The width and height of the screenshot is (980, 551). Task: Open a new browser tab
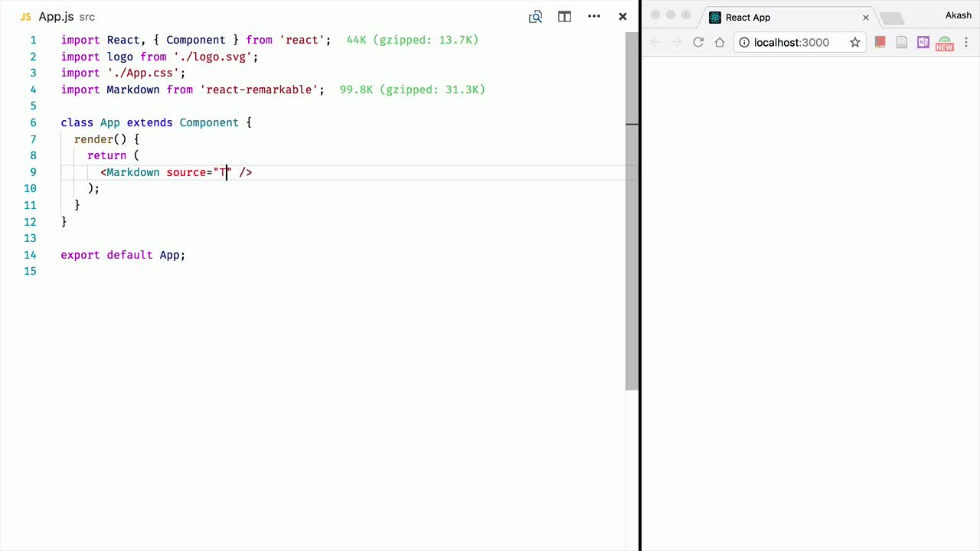(892, 18)
